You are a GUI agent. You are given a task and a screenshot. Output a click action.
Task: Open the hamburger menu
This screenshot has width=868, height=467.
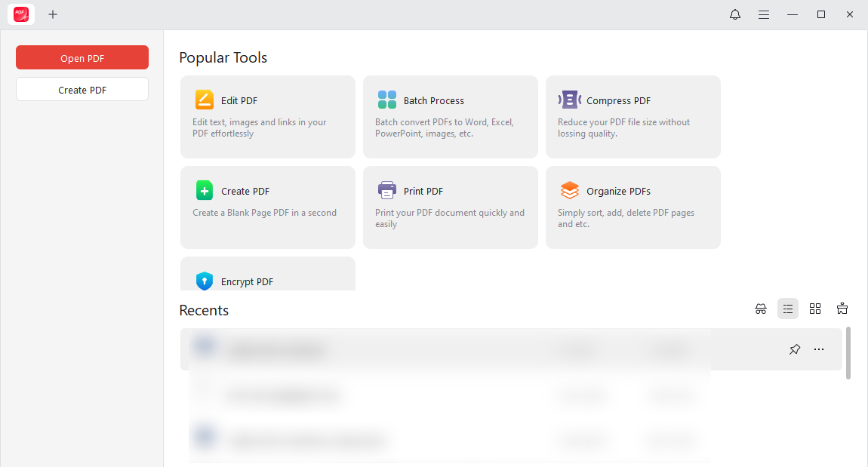tap(764, 14)
